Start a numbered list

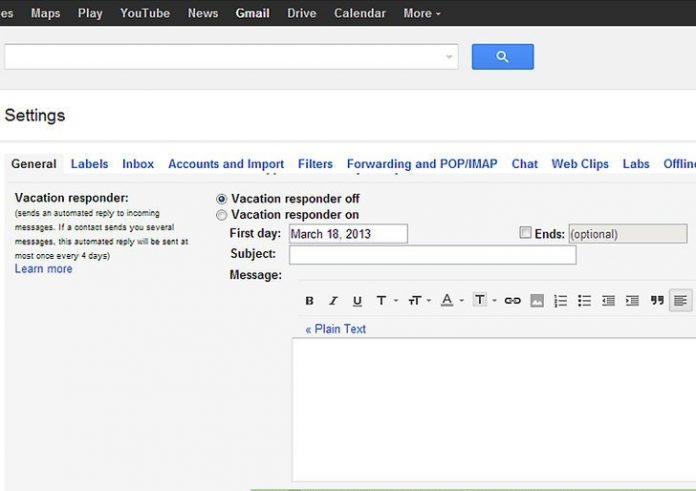561,301
